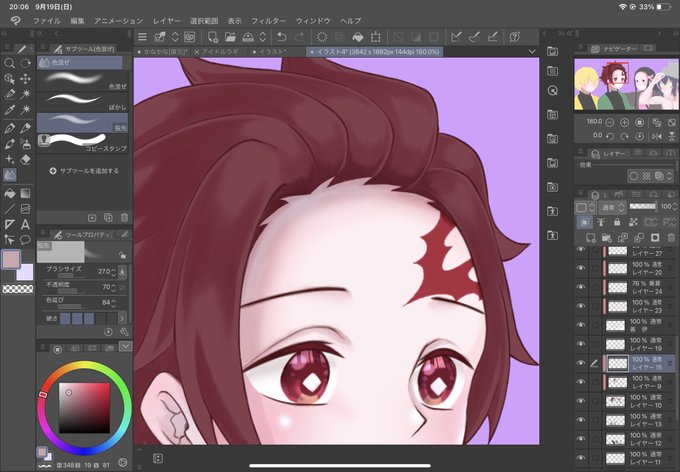Screen dimensions: 680x472
Task: Switch to アイドルラギ document tab
Action: click(x=220, y=52)
